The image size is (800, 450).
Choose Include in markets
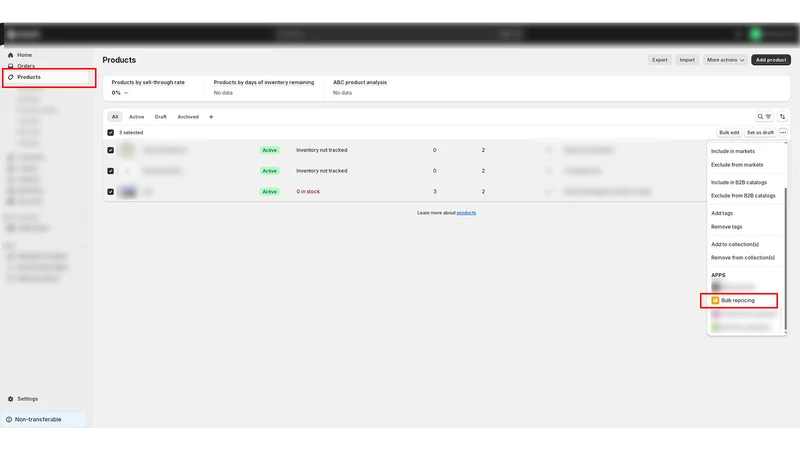(733, 151)
